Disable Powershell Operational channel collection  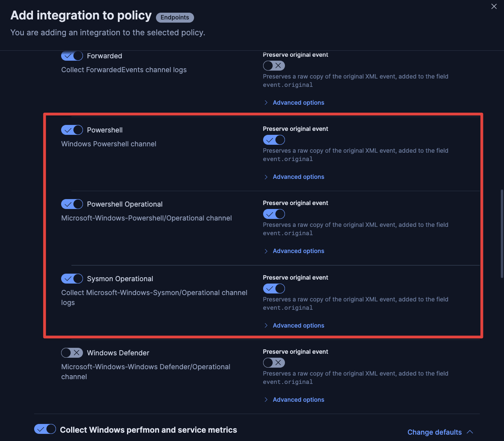coord(72,204)
